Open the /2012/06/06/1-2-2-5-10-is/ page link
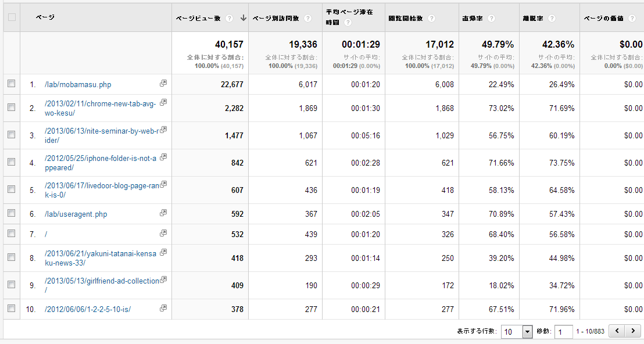Viewport: 644px width, 344px height. 88,310
